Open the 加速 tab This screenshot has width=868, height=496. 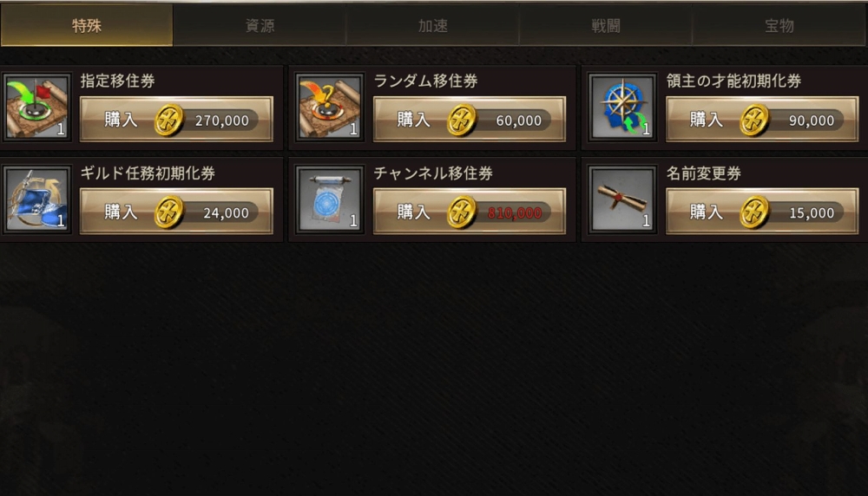[x=433, y=25]
